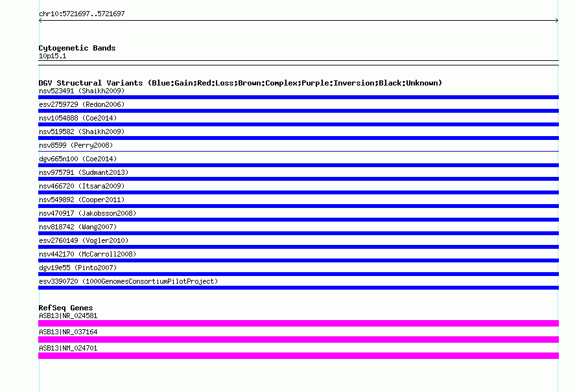Click the blue bar under esv2760149
The image size is (577, 392).
pos(298,247)
